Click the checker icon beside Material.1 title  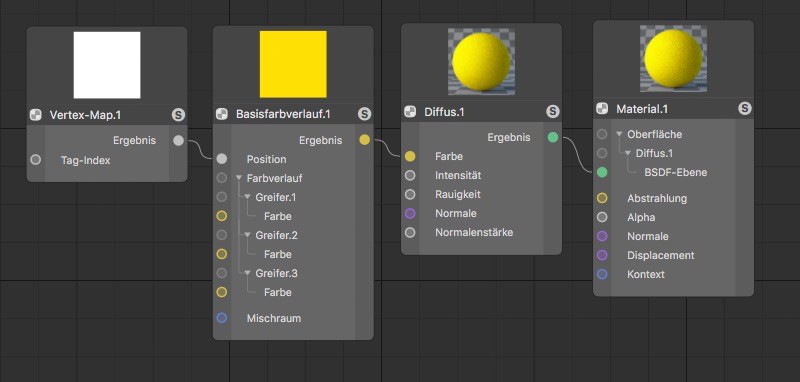coord(602,109)
